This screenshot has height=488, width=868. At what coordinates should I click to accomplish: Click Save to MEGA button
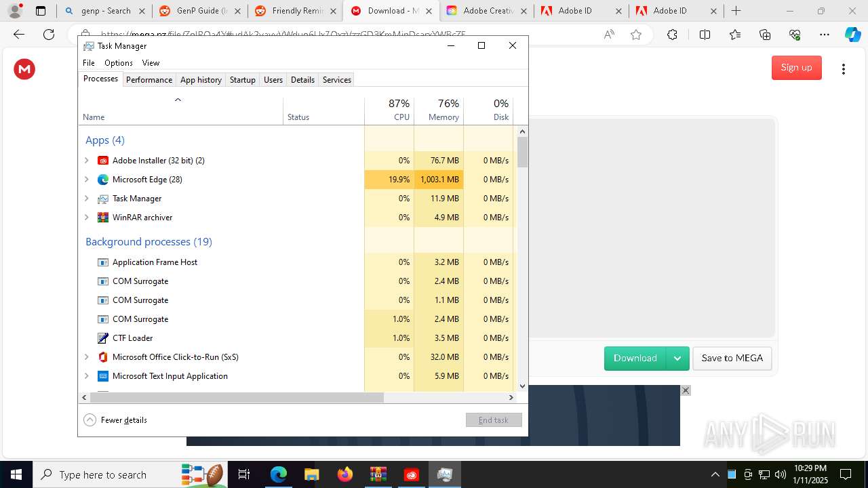pos(732,359)
